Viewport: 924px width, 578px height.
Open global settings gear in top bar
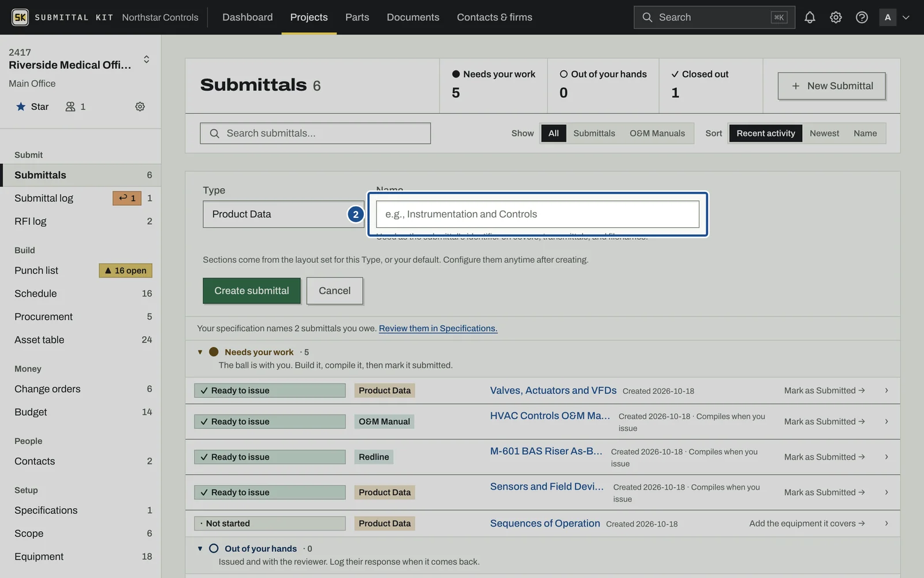pyautogui.click(x=836, y=17)
